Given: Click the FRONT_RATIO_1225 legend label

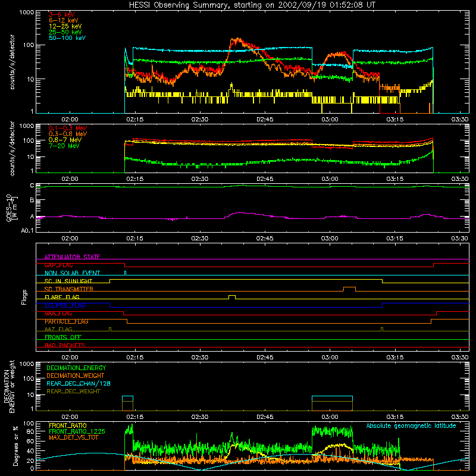Looking at the screenshot, I should point(77,431).
